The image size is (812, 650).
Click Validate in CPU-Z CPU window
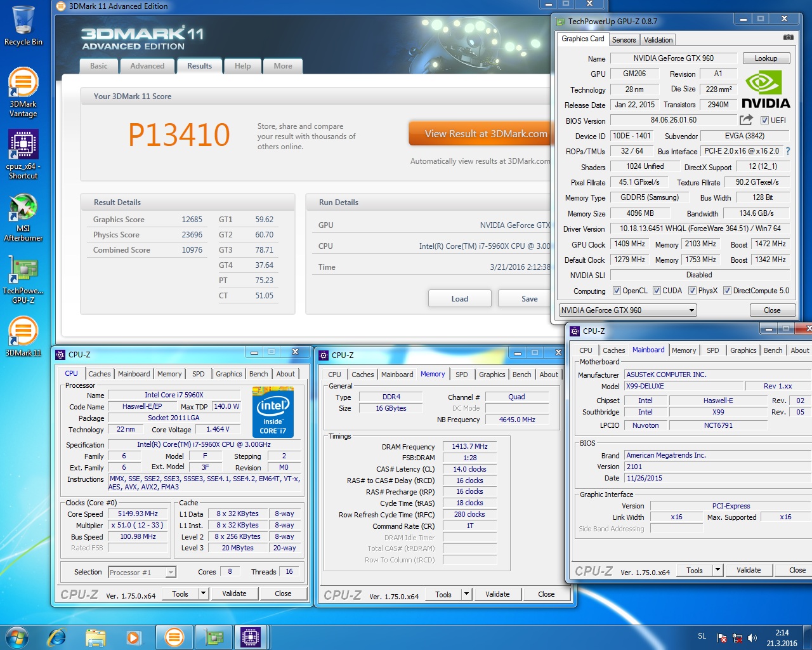pos(234,594)
